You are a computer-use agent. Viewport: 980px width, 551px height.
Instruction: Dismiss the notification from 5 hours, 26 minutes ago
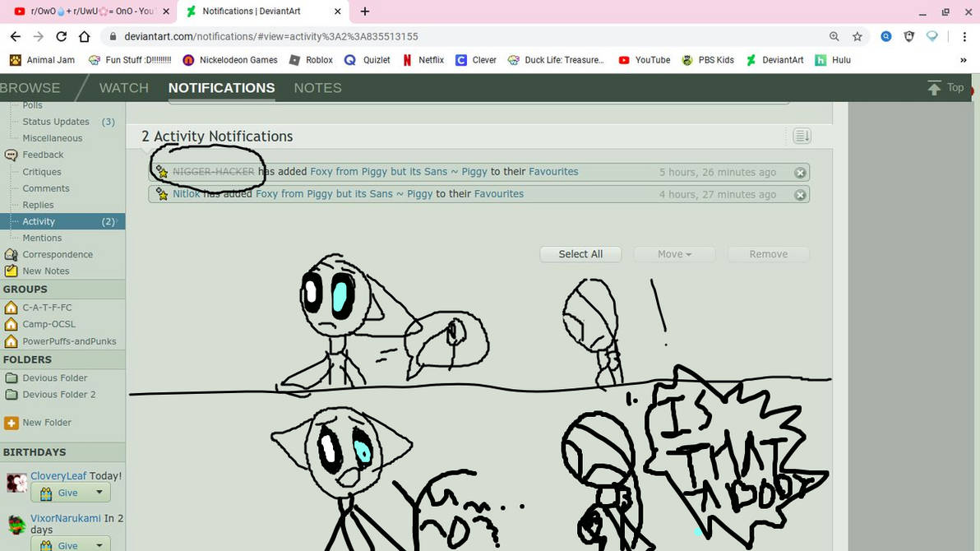point(800,173)
